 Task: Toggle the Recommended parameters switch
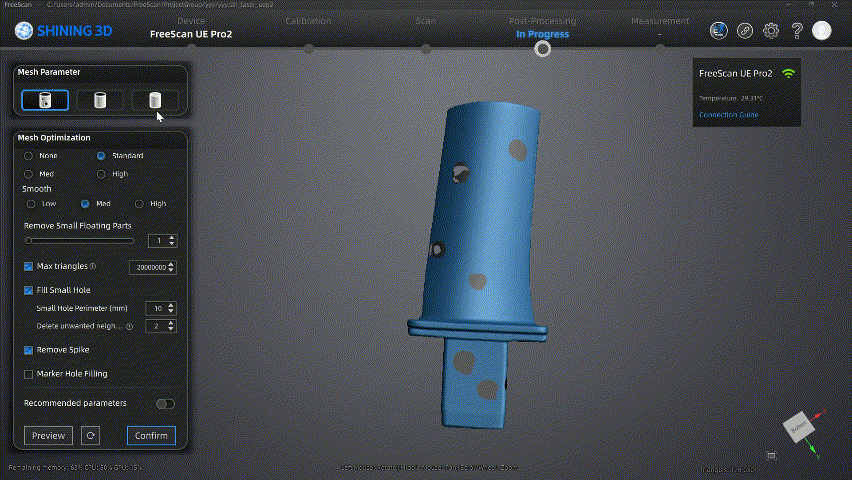(165, 404)
